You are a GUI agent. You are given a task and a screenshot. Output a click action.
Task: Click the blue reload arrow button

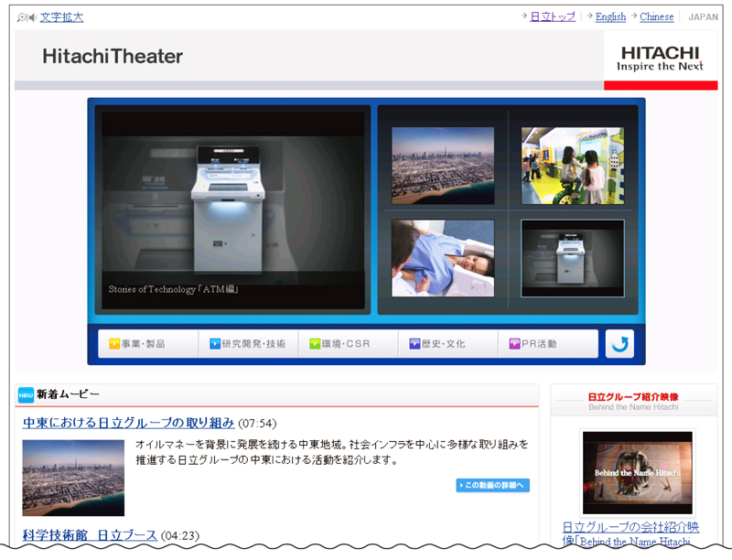[x=619, y=344]
